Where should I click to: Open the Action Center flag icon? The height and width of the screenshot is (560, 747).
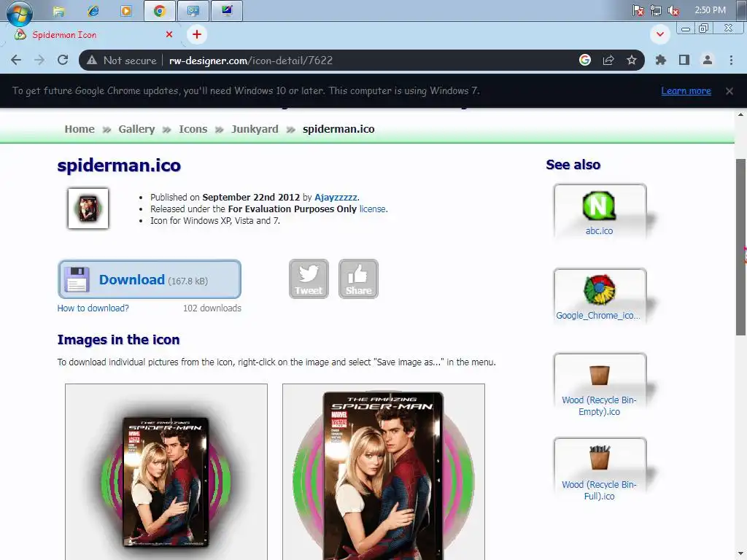pyautogui.click(x=638, y=10)
